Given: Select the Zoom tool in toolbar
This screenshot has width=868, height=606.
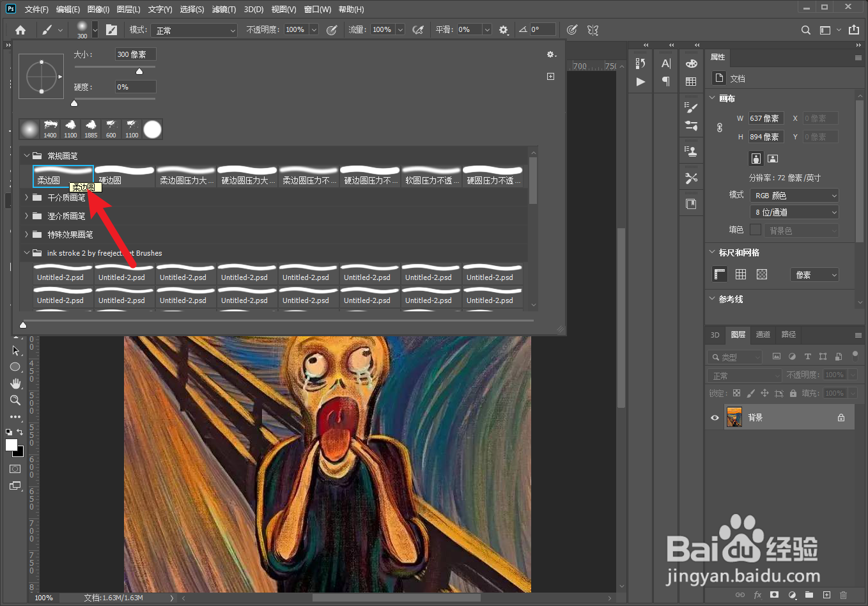Looking at the screenshot, I should 15,400.
